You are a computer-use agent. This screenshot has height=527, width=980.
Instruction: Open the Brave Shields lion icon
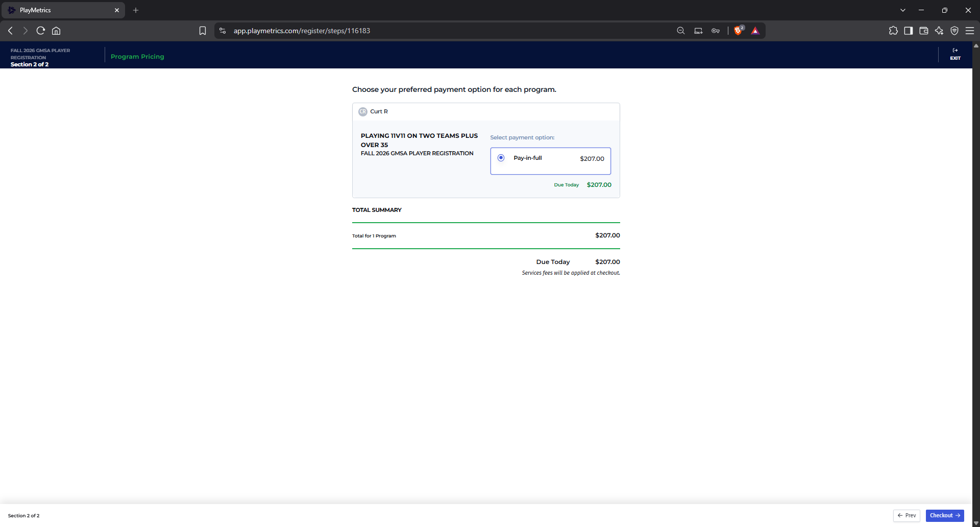point(738,31)
